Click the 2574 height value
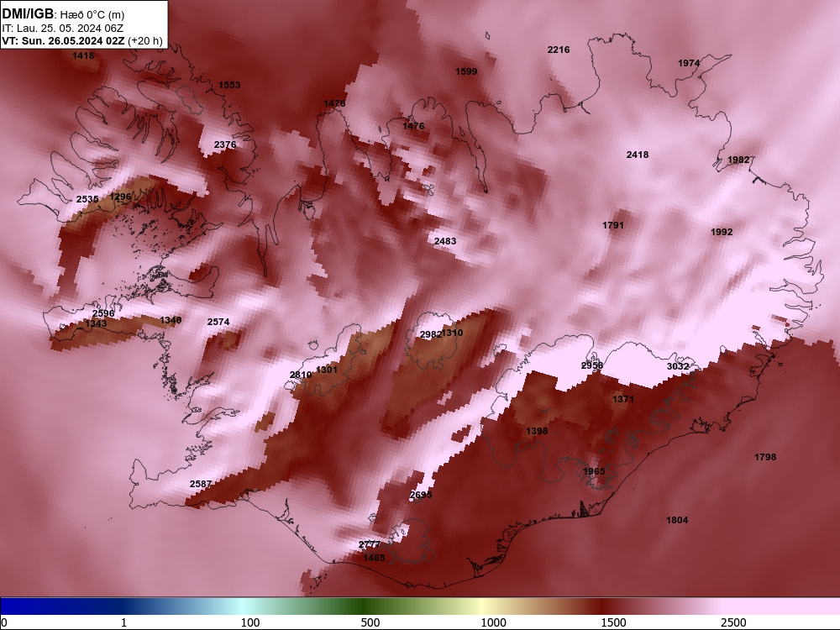This screenshot has height=630, width=840. coord(218,322)
